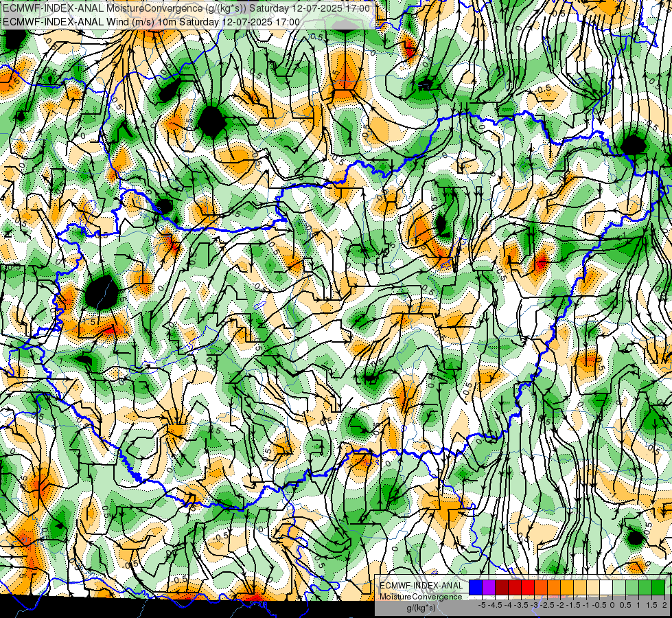Click the legend scale label "-3.5"
This screenshot has height=618, width=672.
tap(521, 605)
